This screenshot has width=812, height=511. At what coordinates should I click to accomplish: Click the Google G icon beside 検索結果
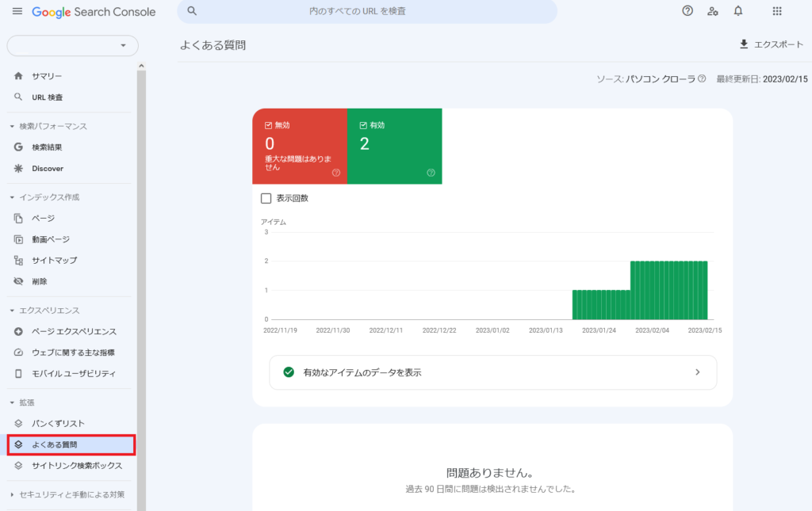pos(19,147)
